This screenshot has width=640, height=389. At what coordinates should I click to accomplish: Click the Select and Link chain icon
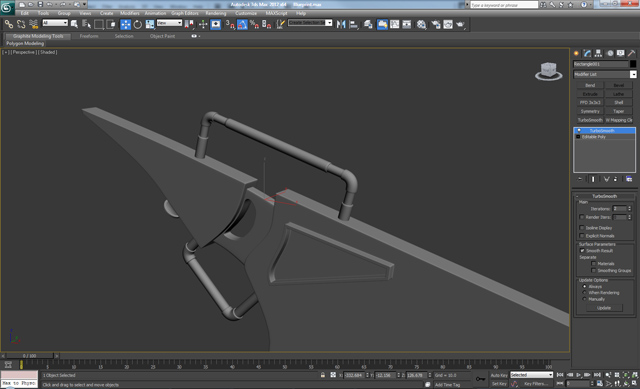pyautogui.click(x=9, y=24)
